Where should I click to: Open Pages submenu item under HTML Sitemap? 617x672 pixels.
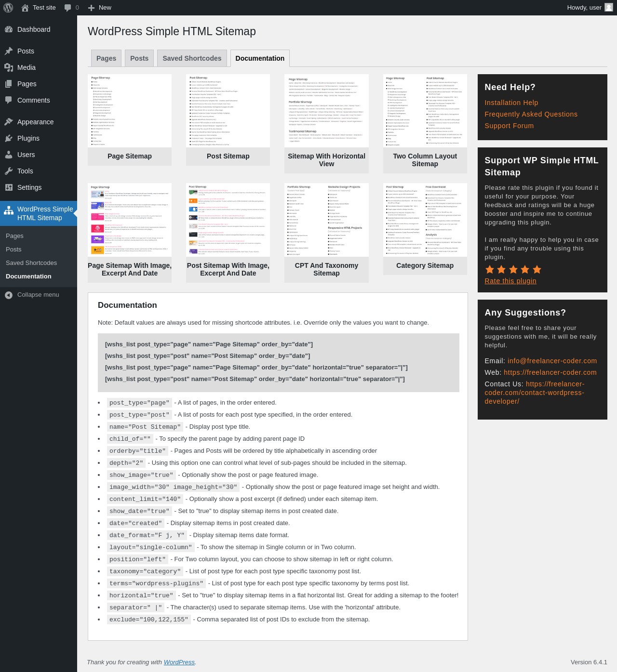(14, 236)
